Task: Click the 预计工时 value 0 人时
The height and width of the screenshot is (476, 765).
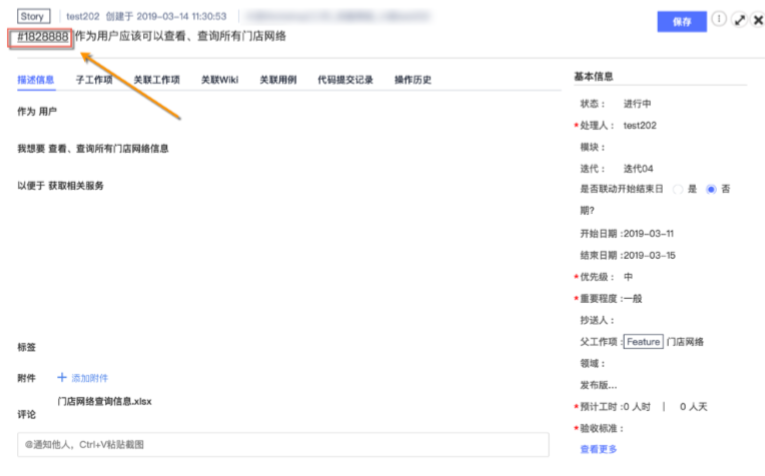Action: coord(637,407)
